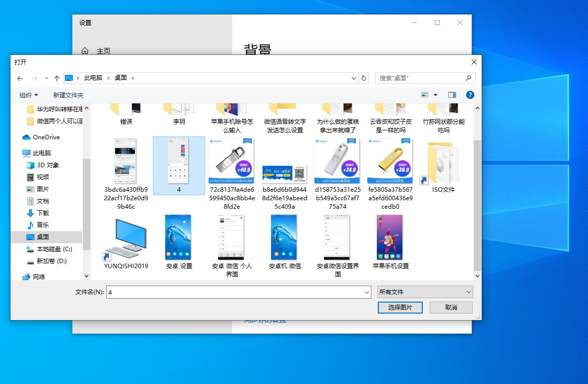Open the 组织 menu

pyautogui.click(x=29, y=95)
